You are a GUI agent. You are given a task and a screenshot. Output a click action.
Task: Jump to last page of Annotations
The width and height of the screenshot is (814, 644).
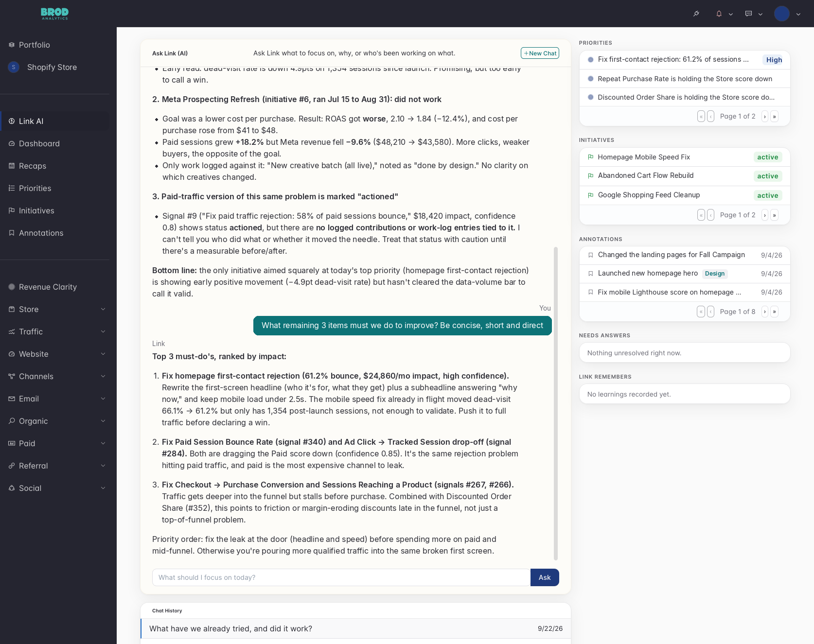pyautogui.click(x=775, y=312)
